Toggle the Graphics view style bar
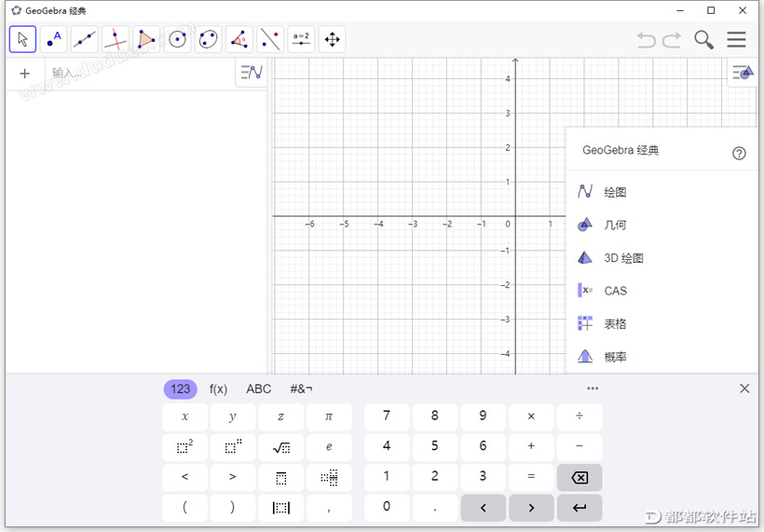Image resolution: width=764 pixels, height=532 pixels. [744, 73]
